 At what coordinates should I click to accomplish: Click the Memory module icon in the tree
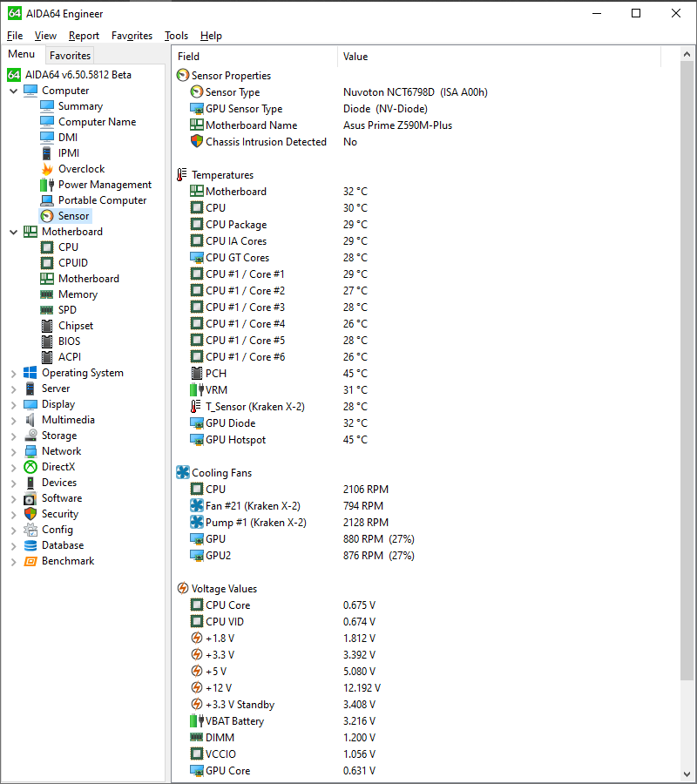(x=47, y=294)
